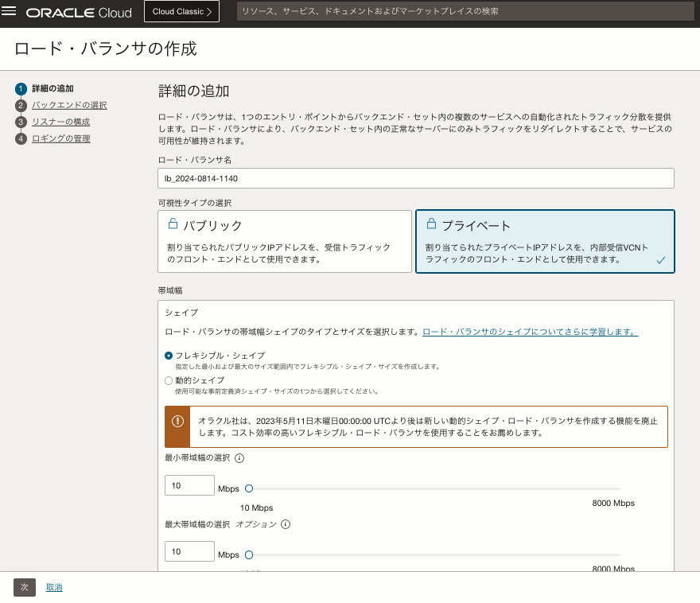Go to step バックエンドの選択
Screen dimensions: 700x603
(69, 105)
